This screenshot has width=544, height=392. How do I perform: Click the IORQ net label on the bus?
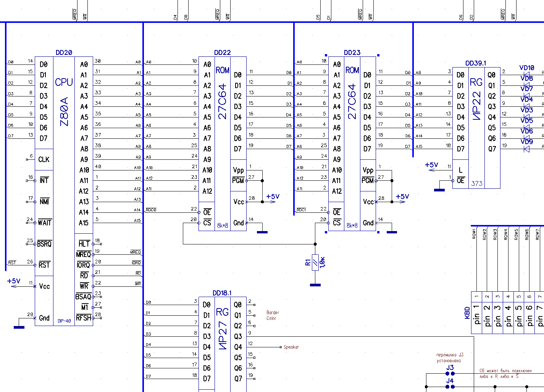[x=136, y=263]
